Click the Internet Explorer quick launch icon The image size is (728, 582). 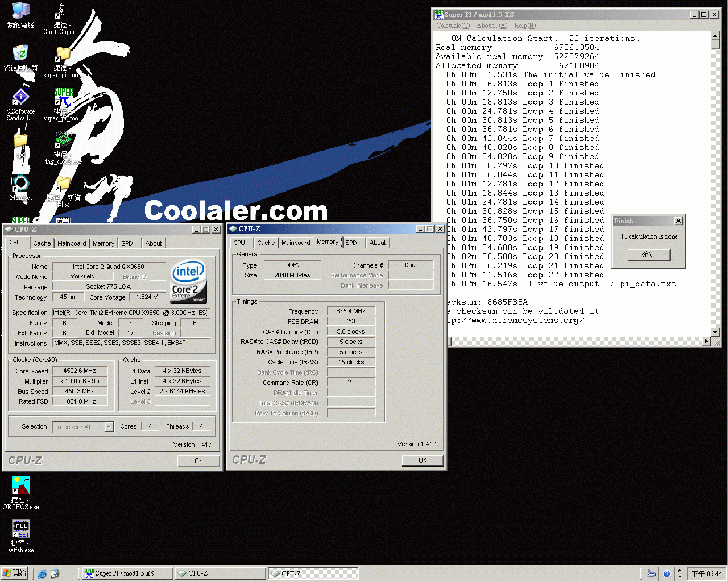42,573
